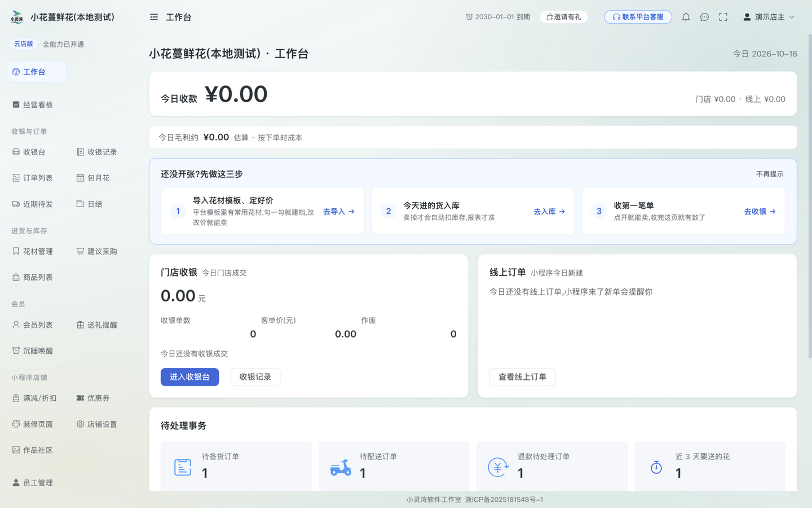
Task: Click 联系平台客服 button
Action: (x=638, y=17)
